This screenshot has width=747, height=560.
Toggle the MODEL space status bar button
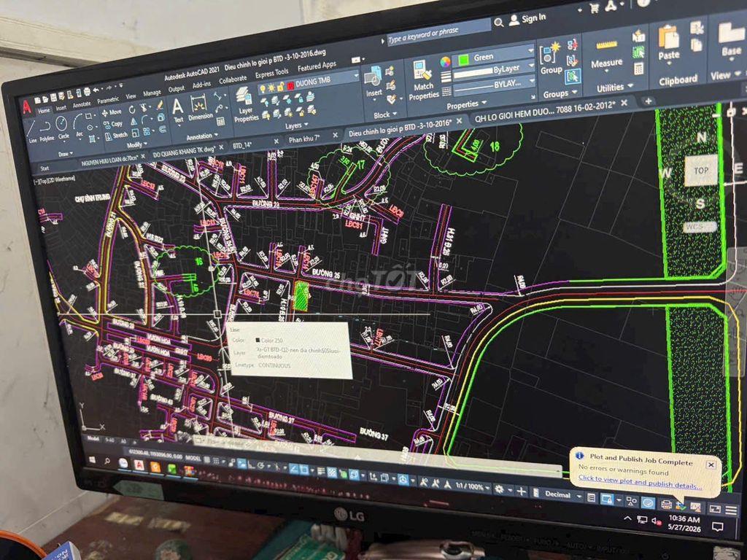[x=193, y=458]
